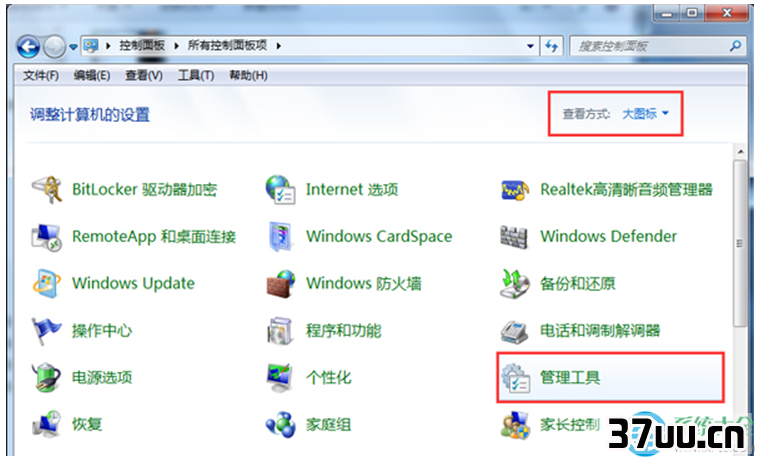Open the Windows Update text link
Screen dimensions: 757x459
pyautogui.click(x=133, y=283)
